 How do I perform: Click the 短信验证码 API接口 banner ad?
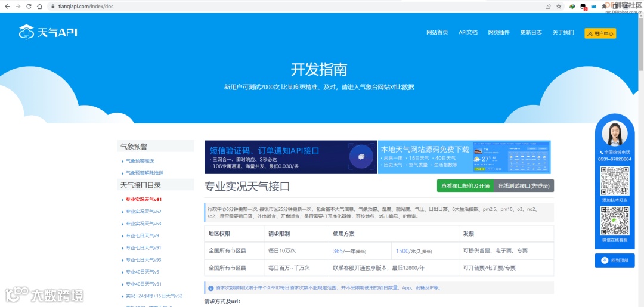coord(291,157)
